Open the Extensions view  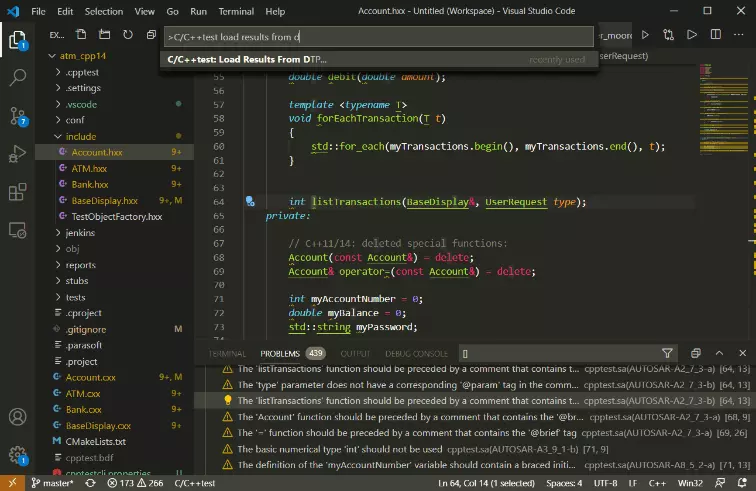(x=17, y=192)
